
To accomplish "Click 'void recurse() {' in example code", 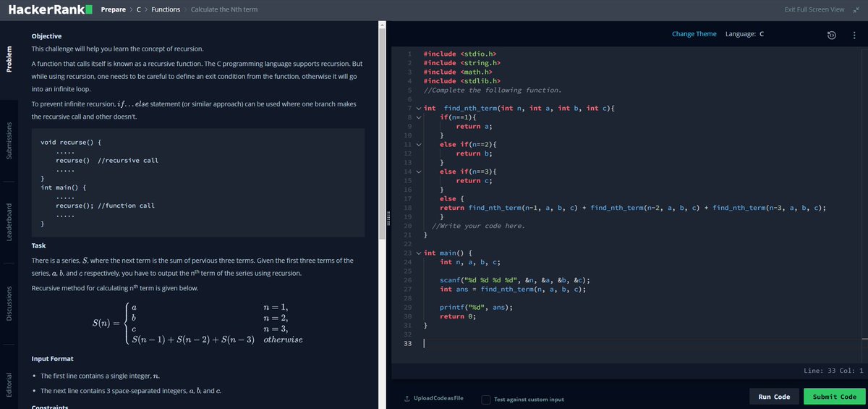I will (x=71, y=142).
